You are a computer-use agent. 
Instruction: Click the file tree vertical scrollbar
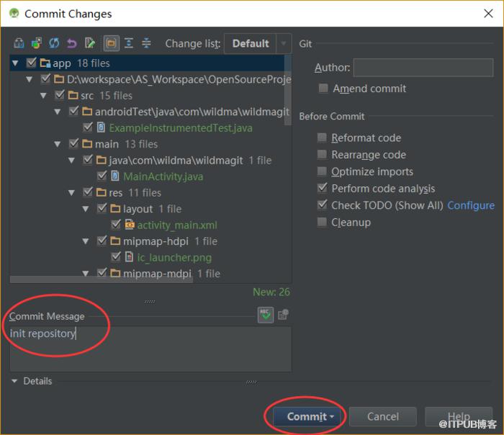pos(288,90)
